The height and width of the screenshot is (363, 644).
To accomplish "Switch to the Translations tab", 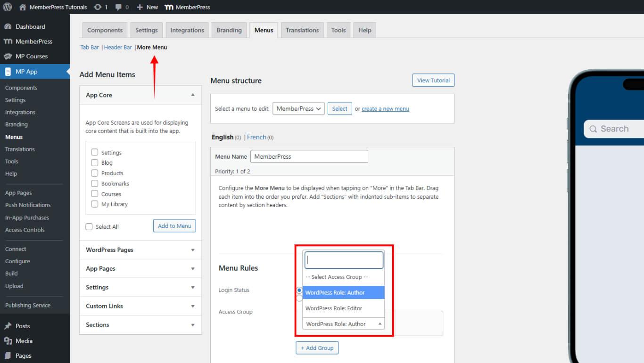I will click(302, 30).
